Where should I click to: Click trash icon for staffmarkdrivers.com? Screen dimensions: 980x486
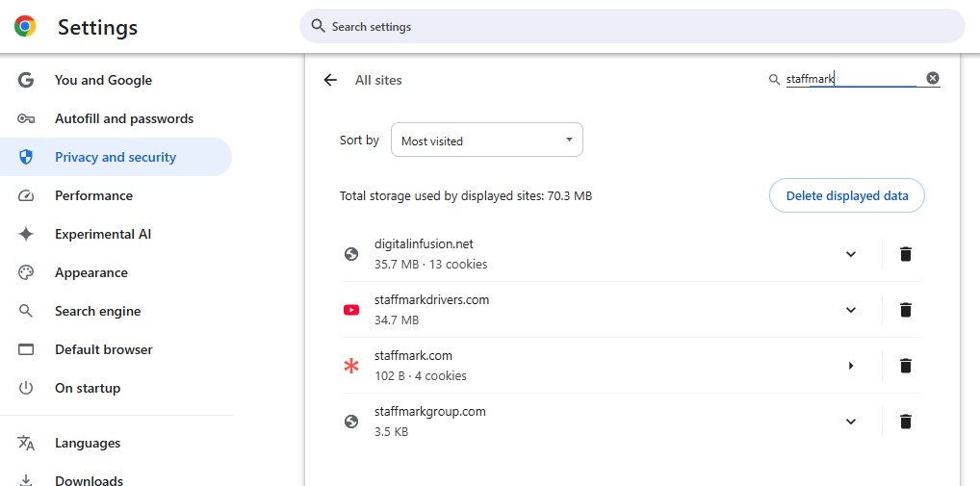905,310
